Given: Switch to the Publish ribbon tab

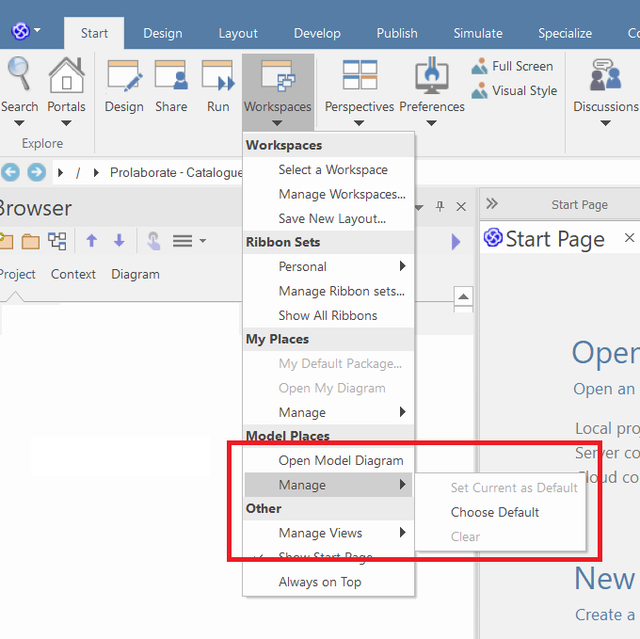Looking at the screenshot, I should point(397,33).
